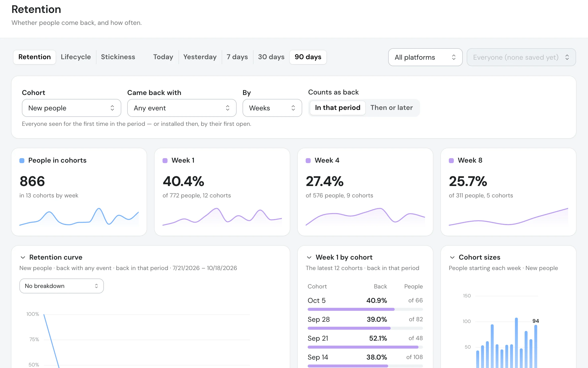Click the purple Week 1 color swatch
The image size is (588, 368).
pyautogui.click(x=165, y=161)
